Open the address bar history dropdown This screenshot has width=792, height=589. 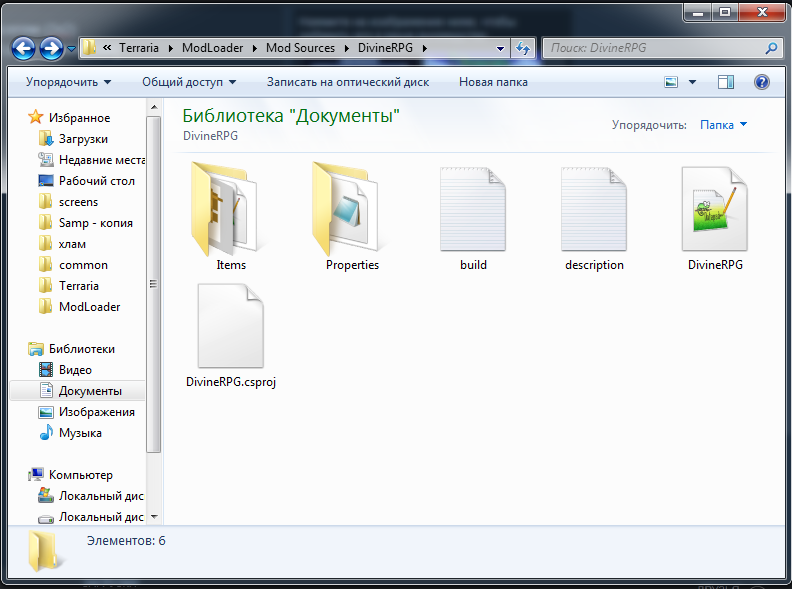click(500, 48)
